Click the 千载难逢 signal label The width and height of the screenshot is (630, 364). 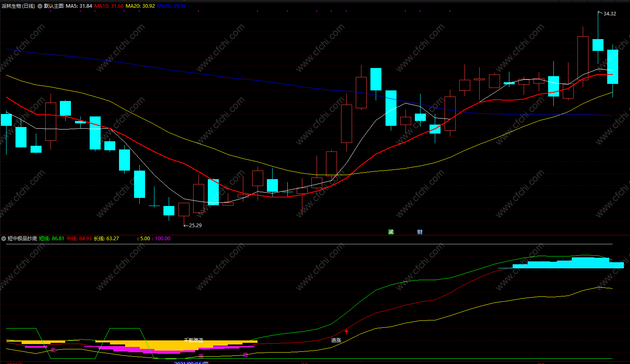coord(194,340)
